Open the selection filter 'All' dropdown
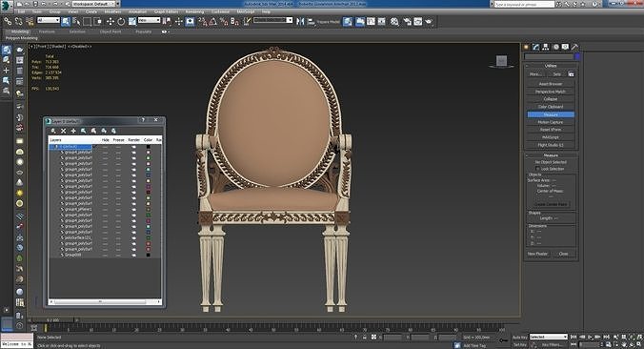 (x=49, y=20)
